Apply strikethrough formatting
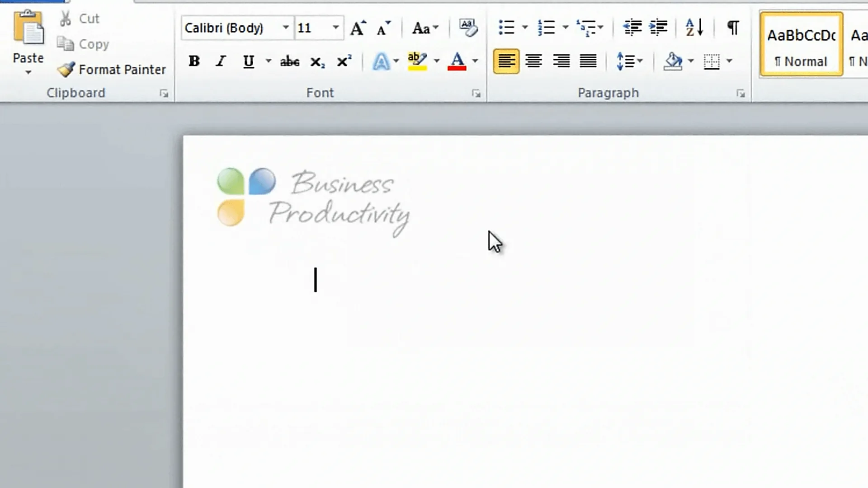 [289, 61]
